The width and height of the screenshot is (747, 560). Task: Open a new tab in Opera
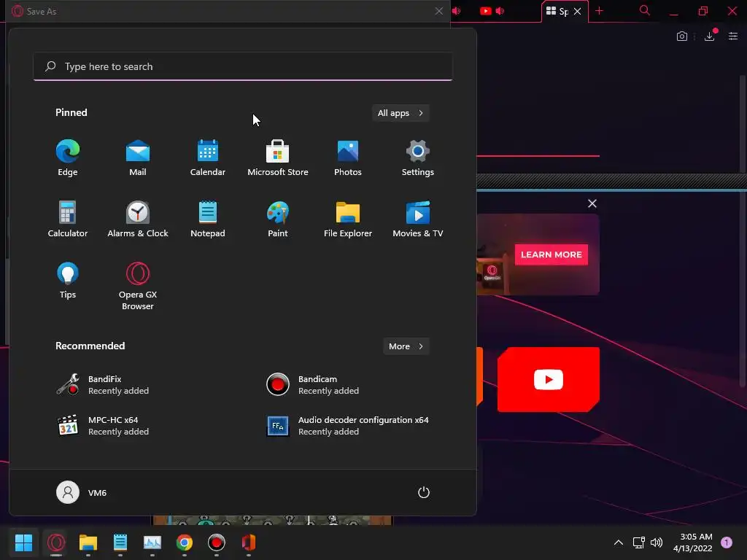click(x=600, y=11)
